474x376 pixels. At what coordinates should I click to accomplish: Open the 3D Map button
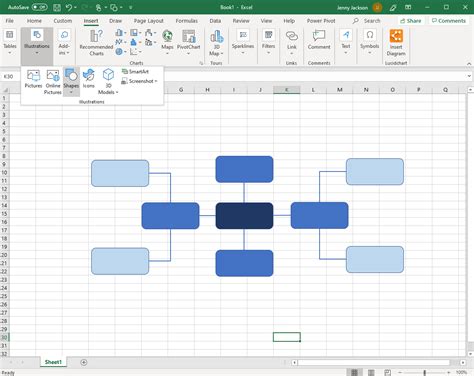tap(217, 43)
